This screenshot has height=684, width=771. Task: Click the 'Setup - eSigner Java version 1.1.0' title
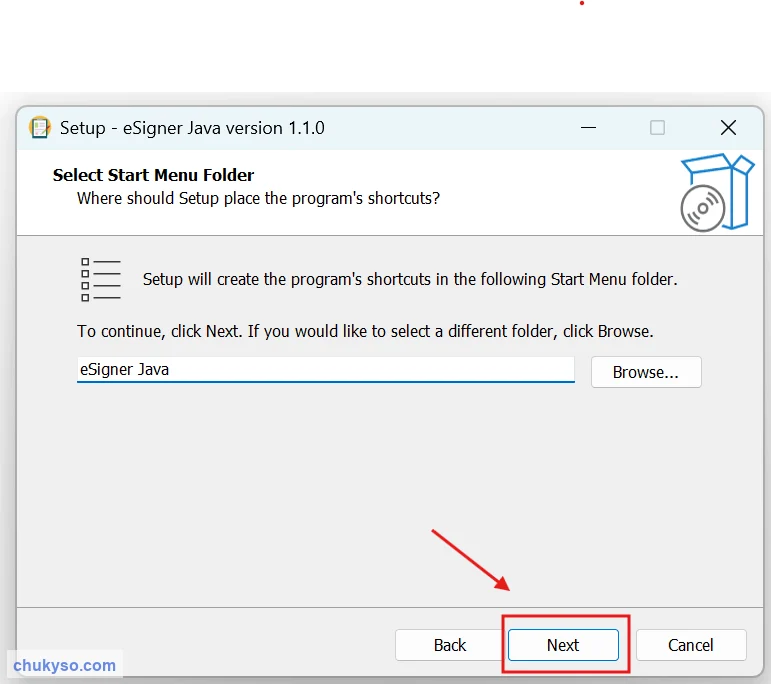click(x=192, y=128)
